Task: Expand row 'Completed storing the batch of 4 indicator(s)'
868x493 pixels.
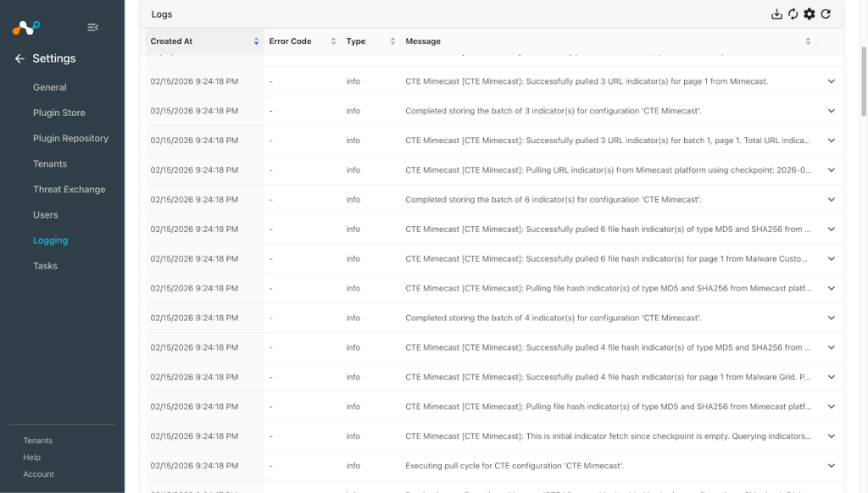Action: 832,319
